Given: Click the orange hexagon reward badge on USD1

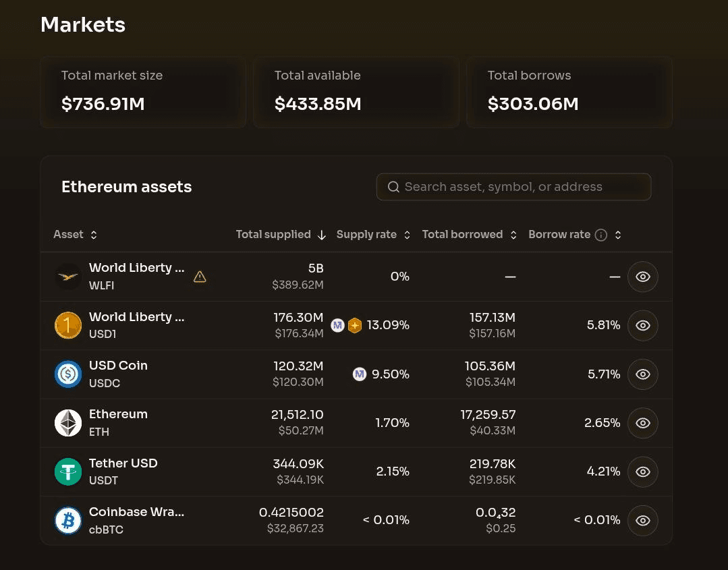Looking at the screenshot, I should pyautogui.click(x=355, y=326).
